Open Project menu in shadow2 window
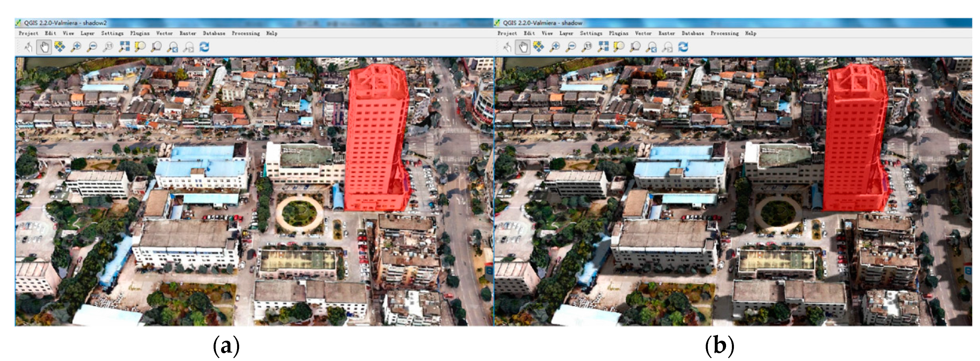Image resolution: width=980 pixels, height=361 pixels. [28, 33]
